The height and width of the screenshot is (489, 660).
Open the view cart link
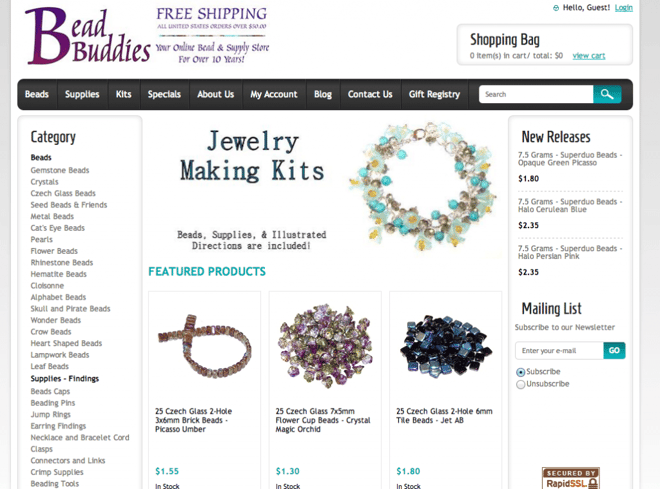tap(588, 56)
